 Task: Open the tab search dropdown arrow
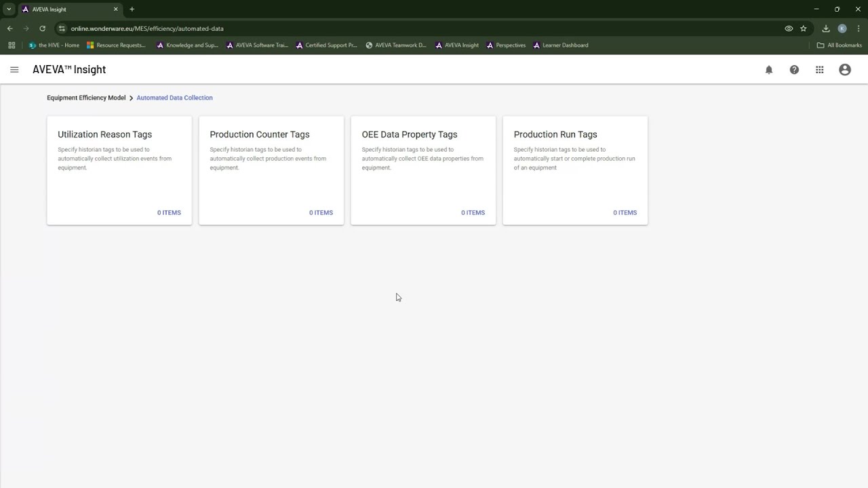[x=9, y=9]
